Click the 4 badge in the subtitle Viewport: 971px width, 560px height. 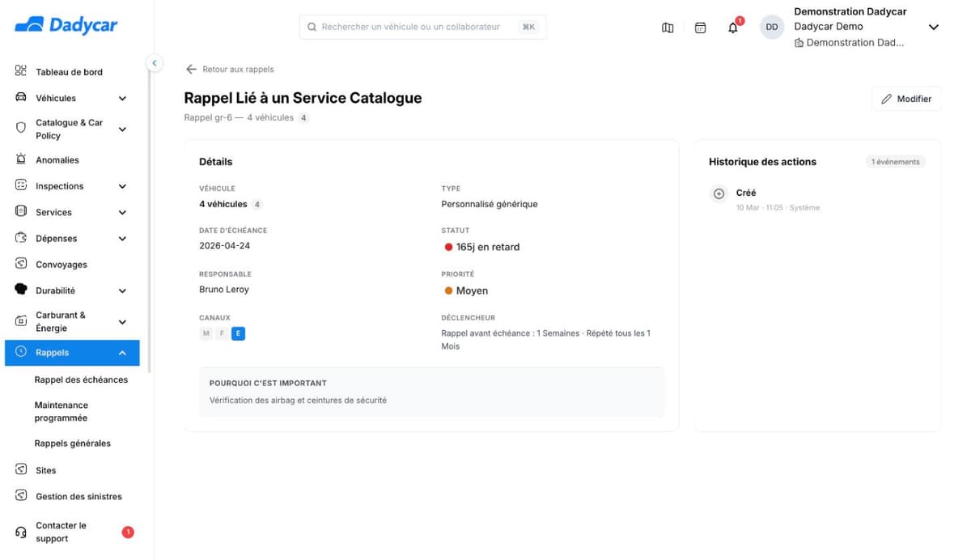pos(303,118)
